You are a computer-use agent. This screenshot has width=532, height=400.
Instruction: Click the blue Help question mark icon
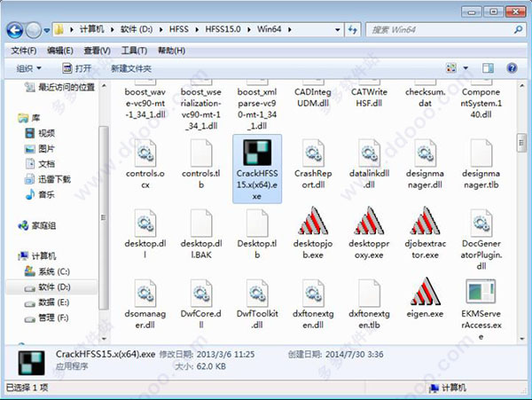pos(512,68)
